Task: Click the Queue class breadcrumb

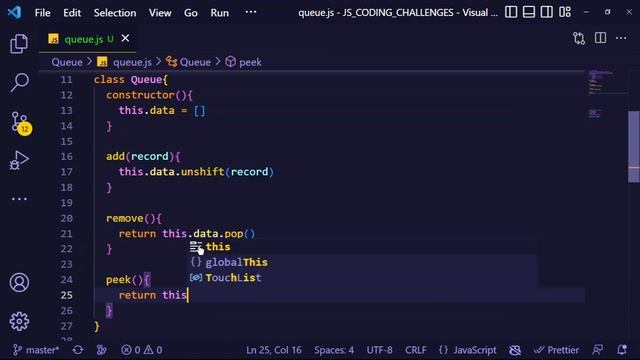Action: 189,62
